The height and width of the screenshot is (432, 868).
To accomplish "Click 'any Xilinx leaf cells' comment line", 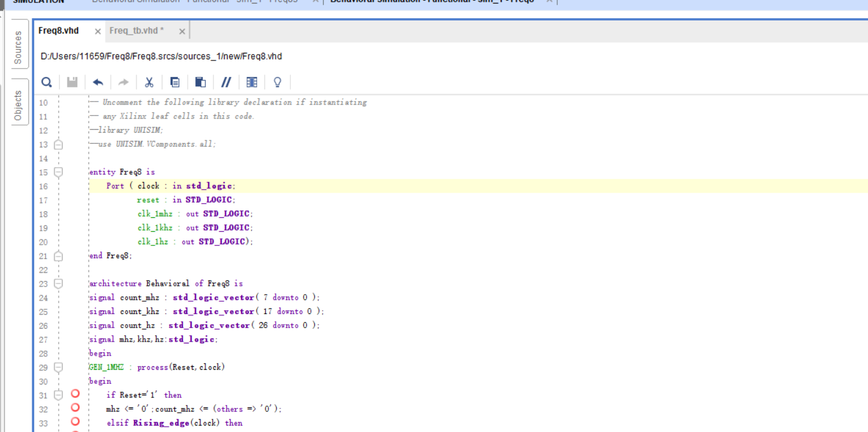I will [172, 116].
